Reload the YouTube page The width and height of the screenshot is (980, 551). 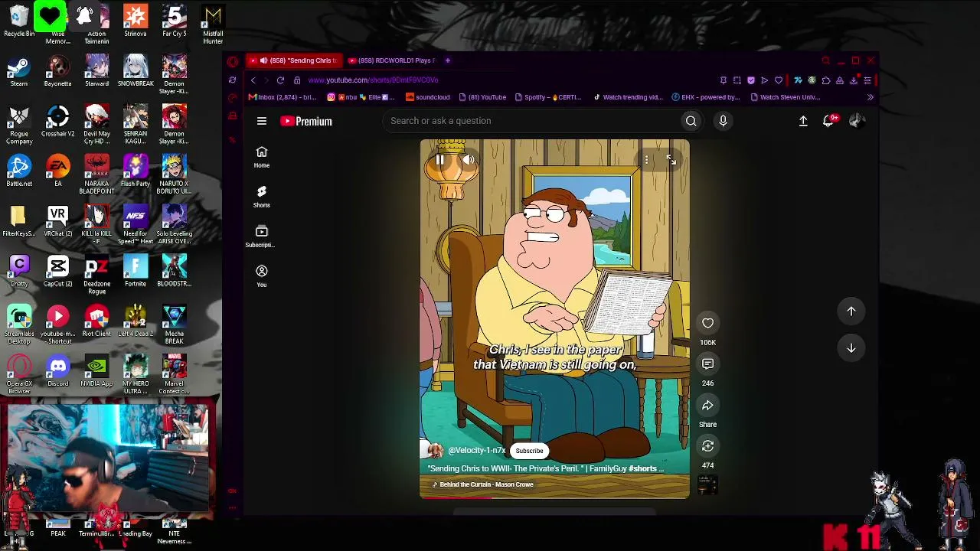pyautogui.click(x=280, y=80)
